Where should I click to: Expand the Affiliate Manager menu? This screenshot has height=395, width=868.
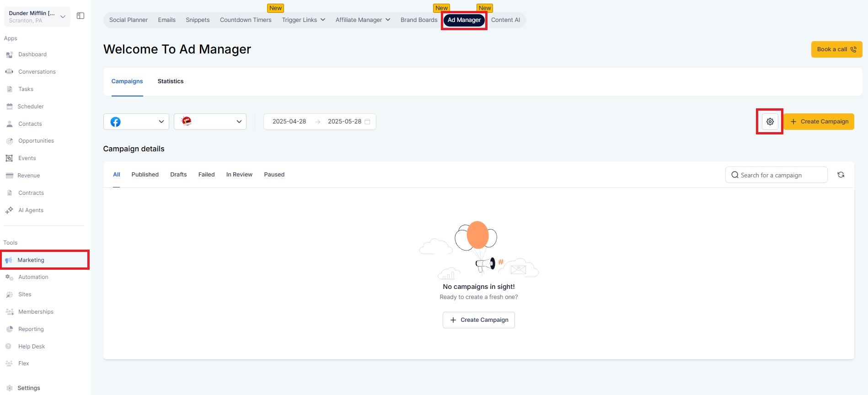click(x=363, y=20)
